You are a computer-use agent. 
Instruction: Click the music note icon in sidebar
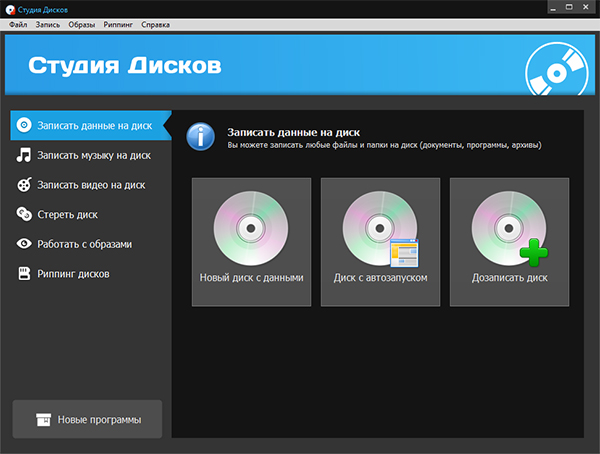coord(24,155)
